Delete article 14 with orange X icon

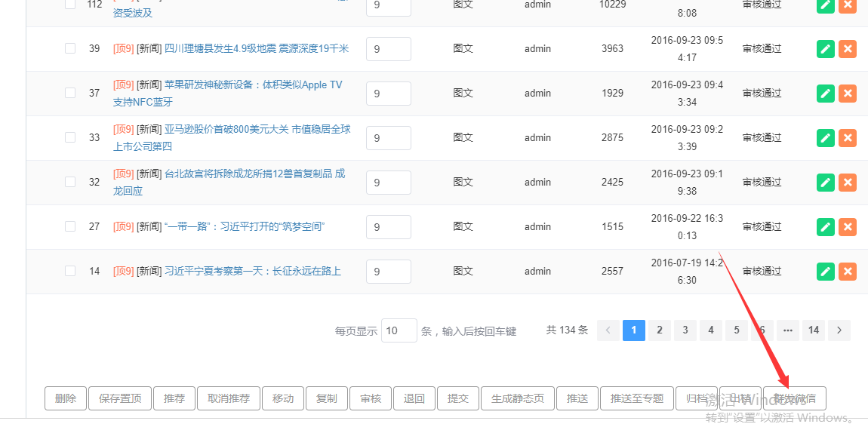(x=848, y=272)
